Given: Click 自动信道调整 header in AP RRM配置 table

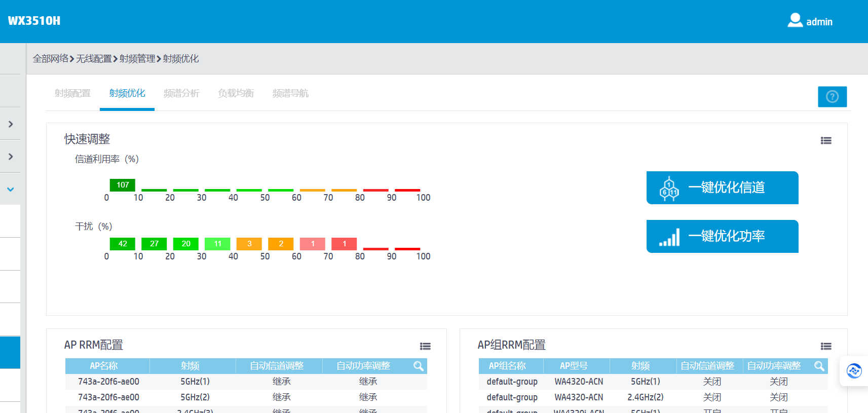Looking at the screenshot, I should pyautogui.click(x=277, y=366).
